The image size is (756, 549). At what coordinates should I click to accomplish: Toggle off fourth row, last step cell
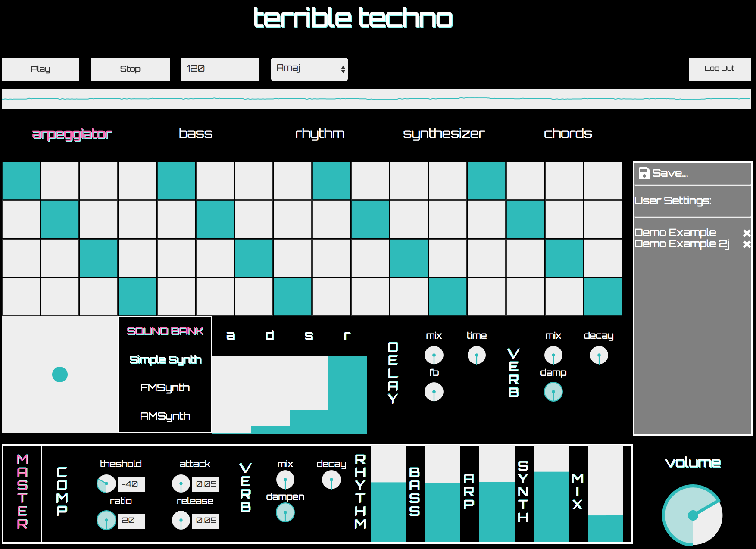coord(603,297)
